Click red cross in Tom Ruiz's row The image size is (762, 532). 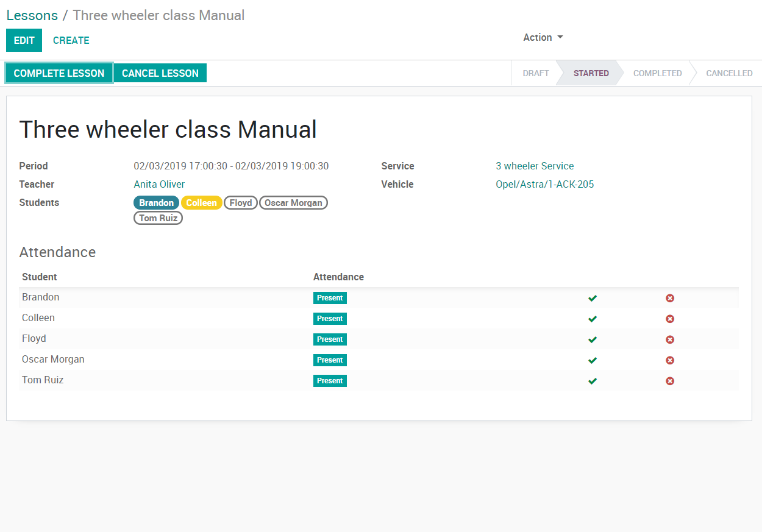point(669,381)
